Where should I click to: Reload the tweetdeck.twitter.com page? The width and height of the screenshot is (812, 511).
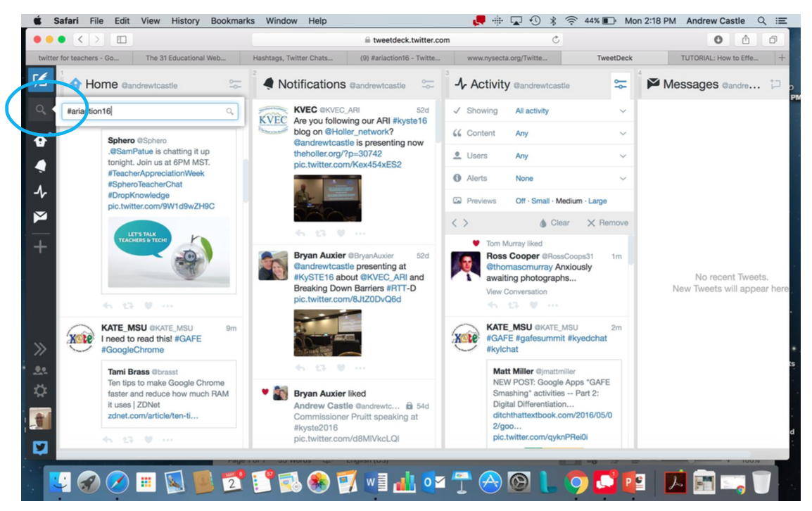556,40
